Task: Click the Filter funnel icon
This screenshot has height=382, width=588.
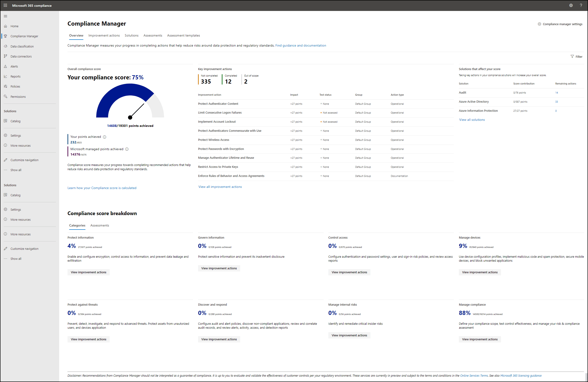Action: point(572,57)
